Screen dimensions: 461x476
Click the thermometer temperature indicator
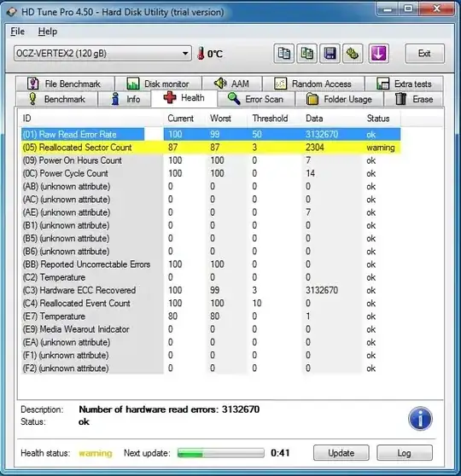tap(201, 54)
